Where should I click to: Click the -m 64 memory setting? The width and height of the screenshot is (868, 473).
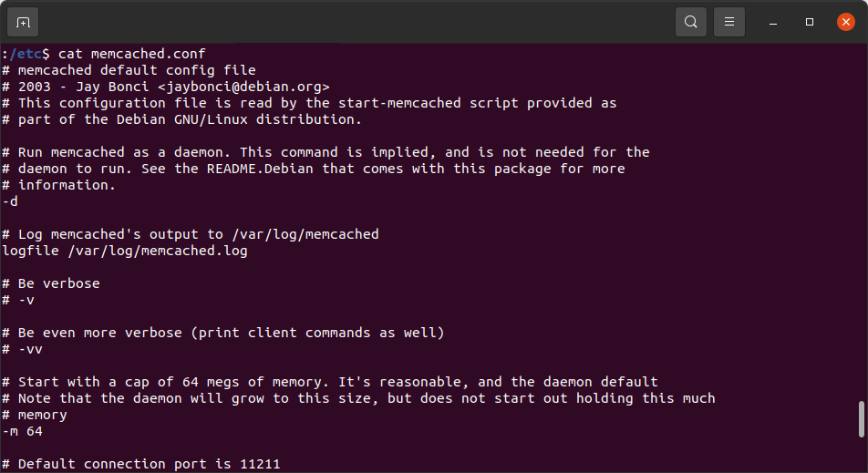(23, 431)
